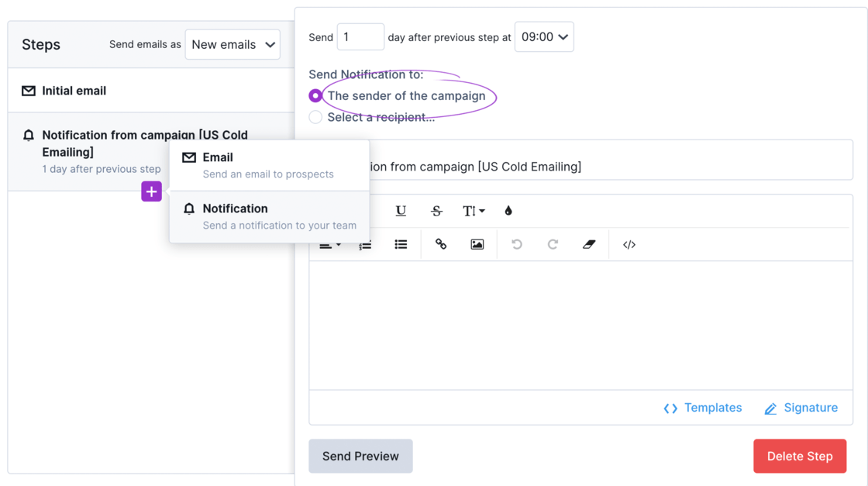Apply underline formatting in the editor
The image size is (868, 486).
pyautogui.click(x=401, y=211)
